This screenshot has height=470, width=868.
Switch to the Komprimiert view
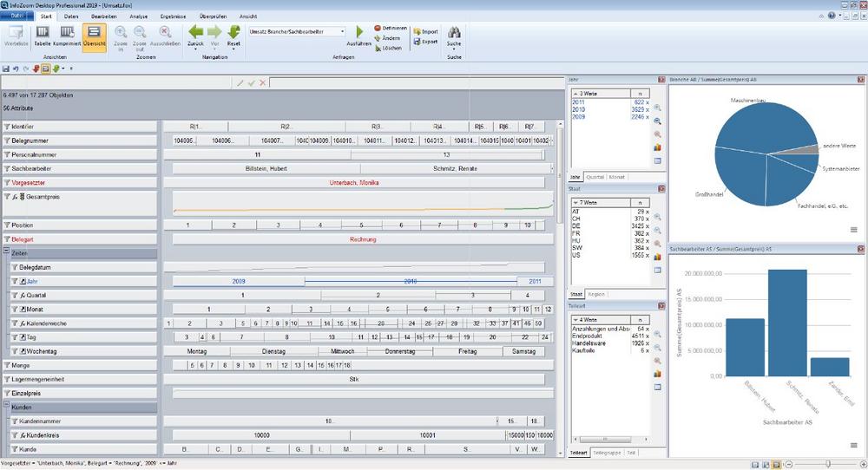pyautogui.click(x=67, y=36)
